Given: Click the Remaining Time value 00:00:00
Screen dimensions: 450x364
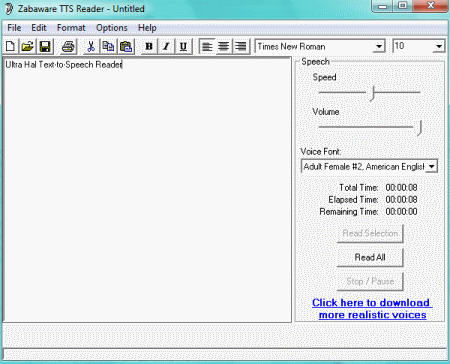Looking at the screenshot, I should [x=401, y=212].
